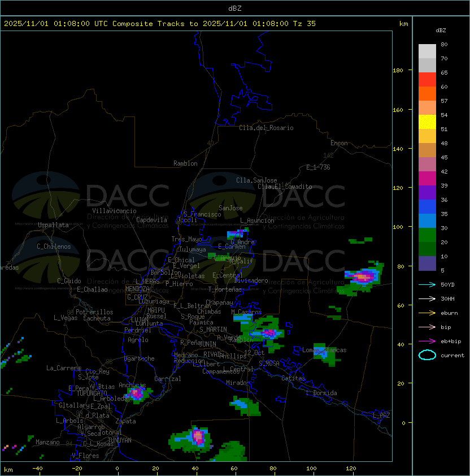Click the cyan 50YD arrow legend icon

427,284
